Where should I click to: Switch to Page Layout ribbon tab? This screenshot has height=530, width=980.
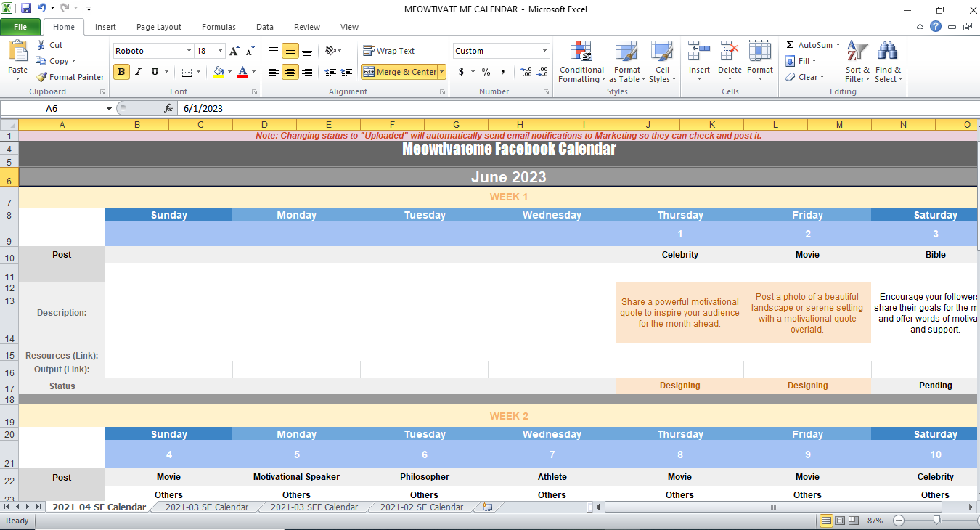[x=159, y=27]
